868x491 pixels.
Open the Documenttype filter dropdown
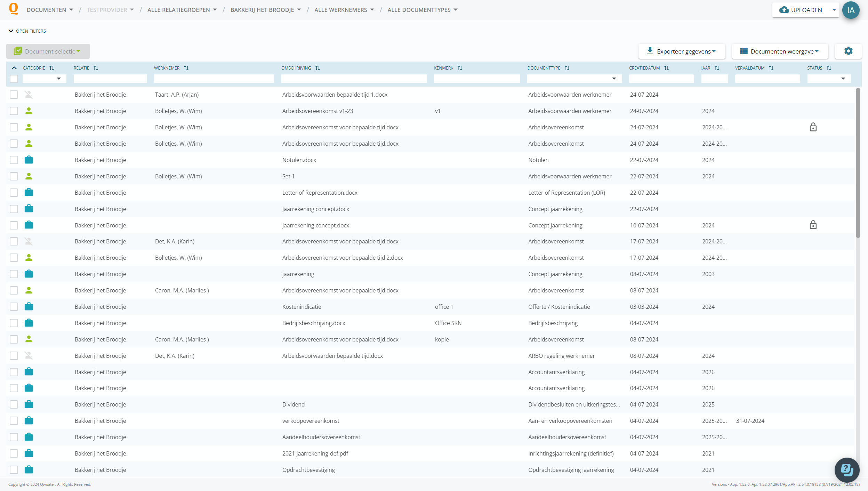(614, 79)
